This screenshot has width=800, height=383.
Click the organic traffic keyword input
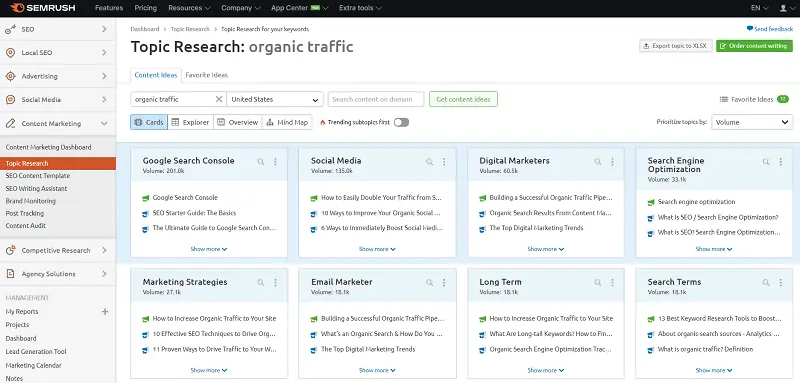173,99
